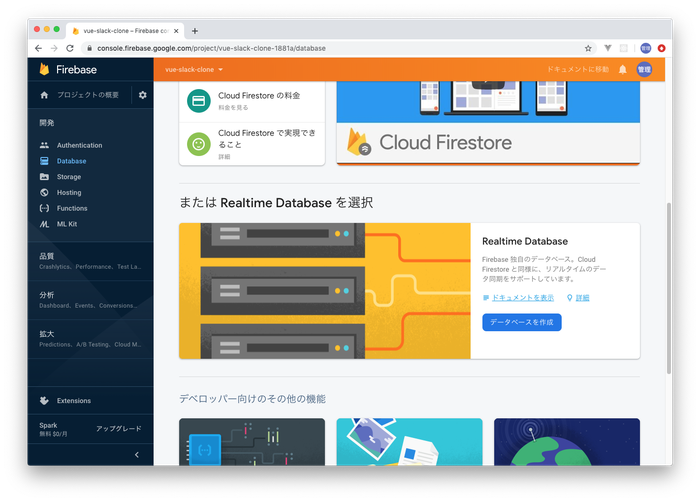This screenshot has width=700, height=502.
Task: Click the Storage folder icon
Action: (x=44, y=177)
